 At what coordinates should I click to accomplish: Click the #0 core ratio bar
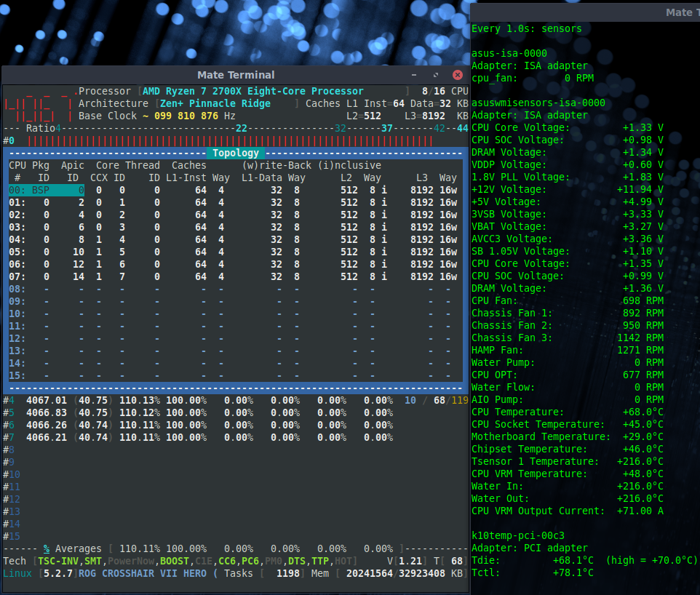coord(230,141)
